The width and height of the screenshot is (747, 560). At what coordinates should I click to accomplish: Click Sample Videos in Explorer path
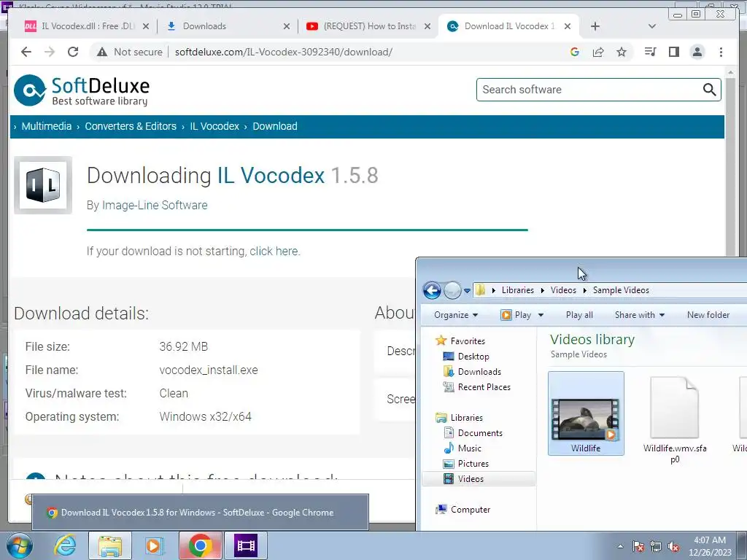(621, 290)
